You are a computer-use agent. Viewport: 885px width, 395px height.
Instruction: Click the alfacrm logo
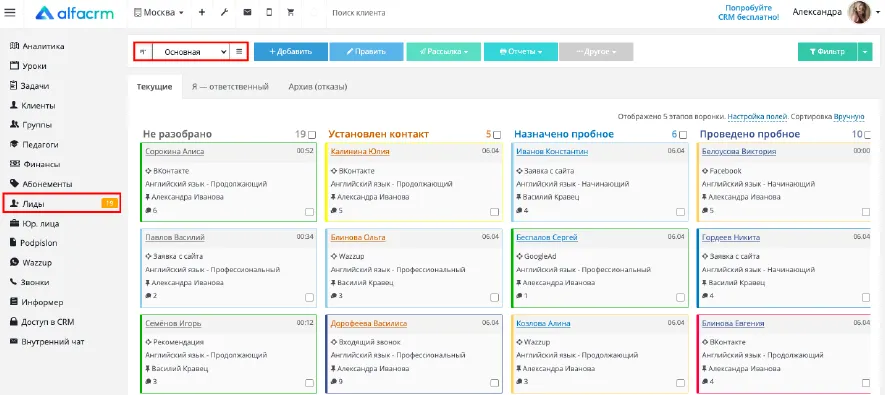[74, 12]
